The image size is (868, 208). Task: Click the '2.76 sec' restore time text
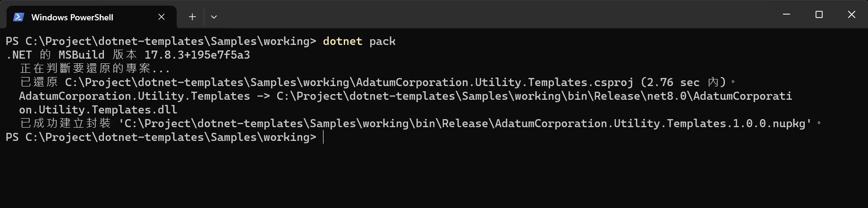[x=673, y=83]
